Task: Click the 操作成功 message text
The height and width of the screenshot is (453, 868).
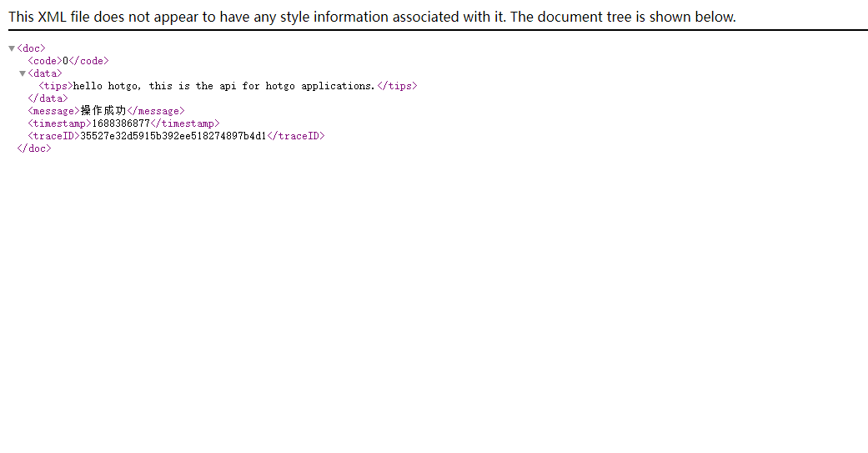Action: point(103,111)
